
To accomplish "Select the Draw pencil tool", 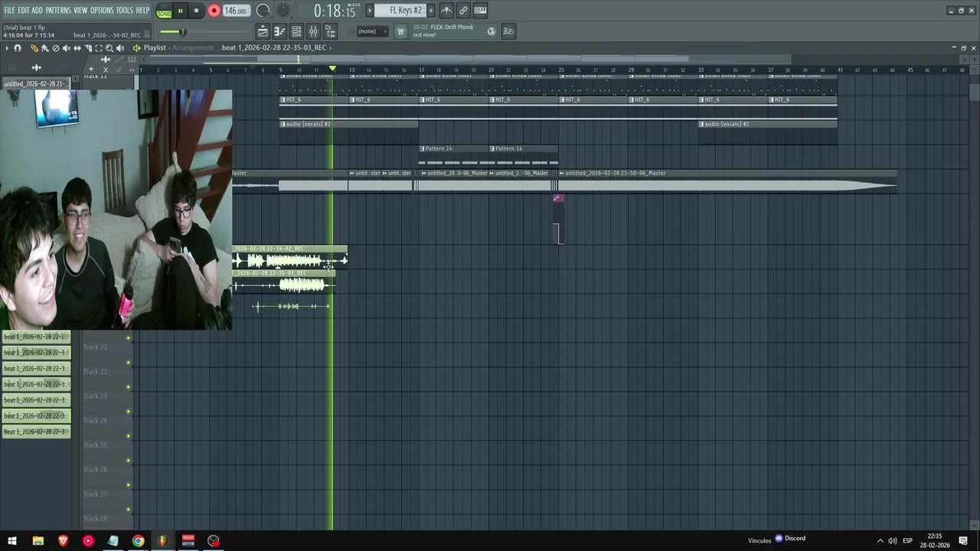I will pyautogui.click(x=34, y=47).
